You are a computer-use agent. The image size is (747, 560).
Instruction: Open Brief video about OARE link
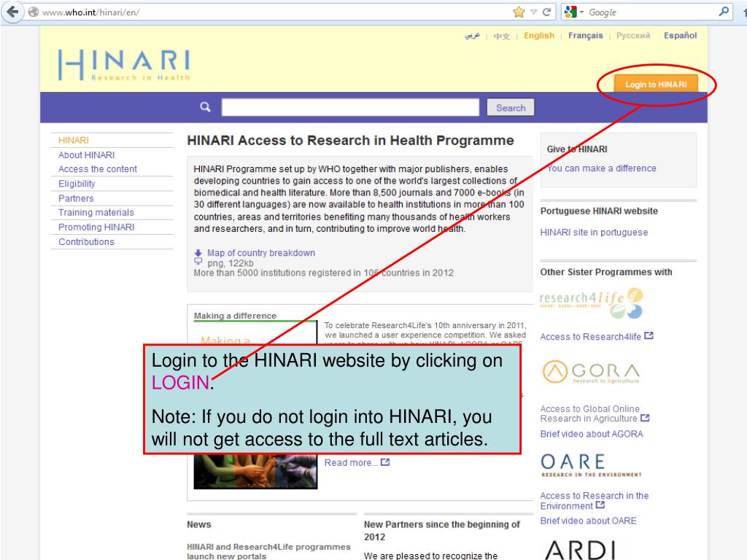click(x=588, y=521)
